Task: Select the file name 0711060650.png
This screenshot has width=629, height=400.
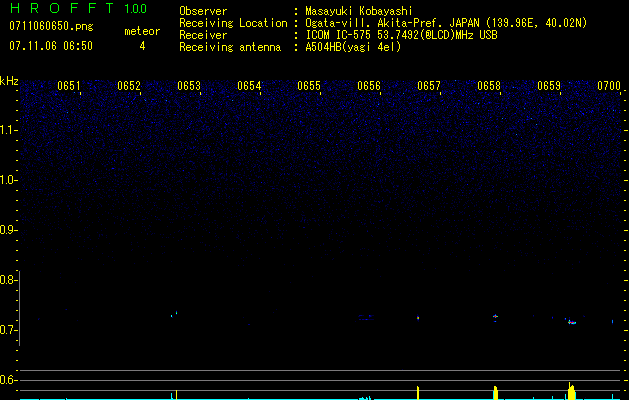Action: coord(51,26)
